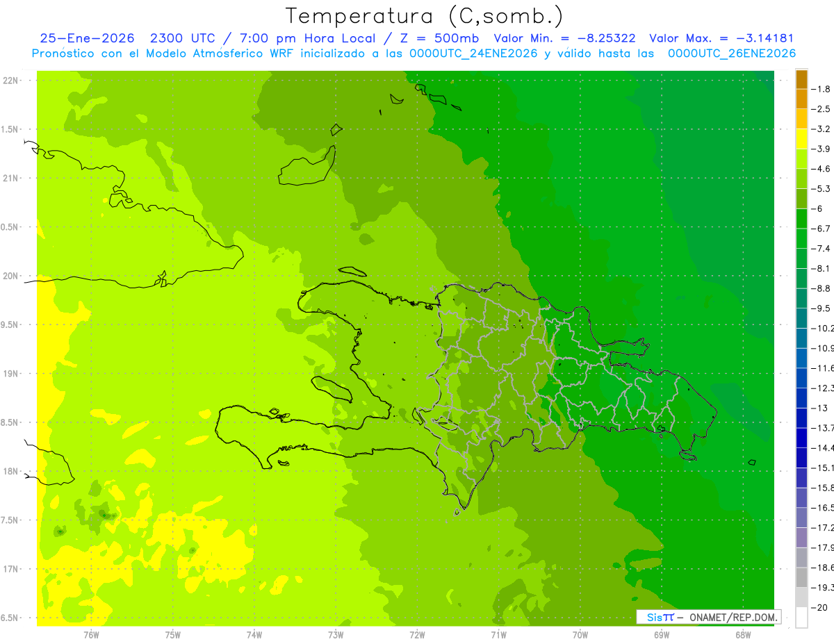Image resolution: width=834 pixels, height=644 pixels.
Task: Click the 74W longitude axis label
Action: 254,634
